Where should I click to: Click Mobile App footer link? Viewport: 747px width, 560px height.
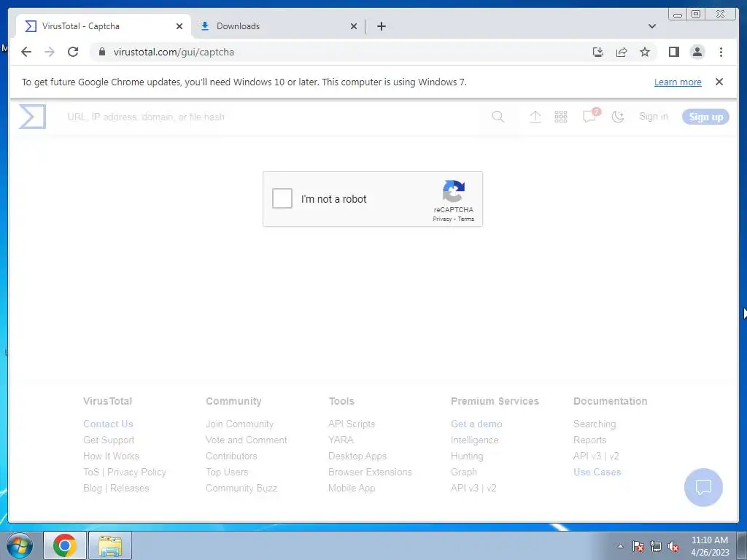[x=352, y=488]
